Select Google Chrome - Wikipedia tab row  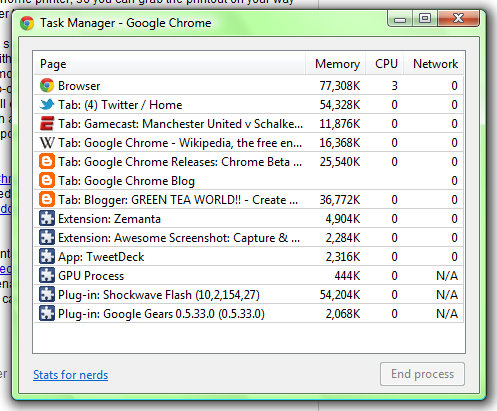[x=249, y=143]
